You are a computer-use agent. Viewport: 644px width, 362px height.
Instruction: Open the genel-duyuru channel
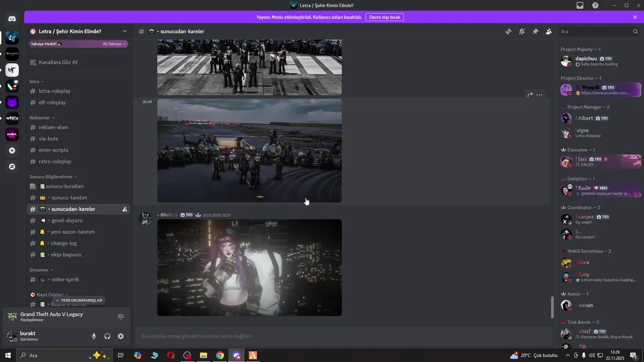pyautogui.click(x=78, y=220)
